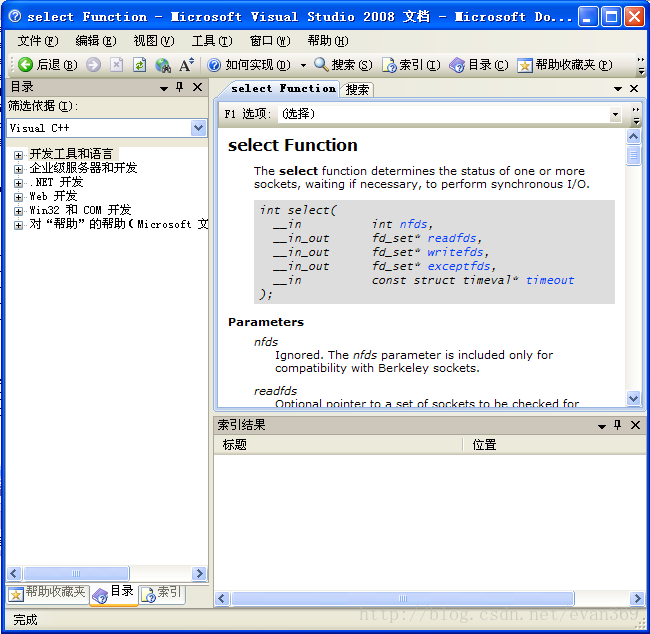
Task: Toggle the Index Results auto-hide pin
Action: click(x=618, y=425)
